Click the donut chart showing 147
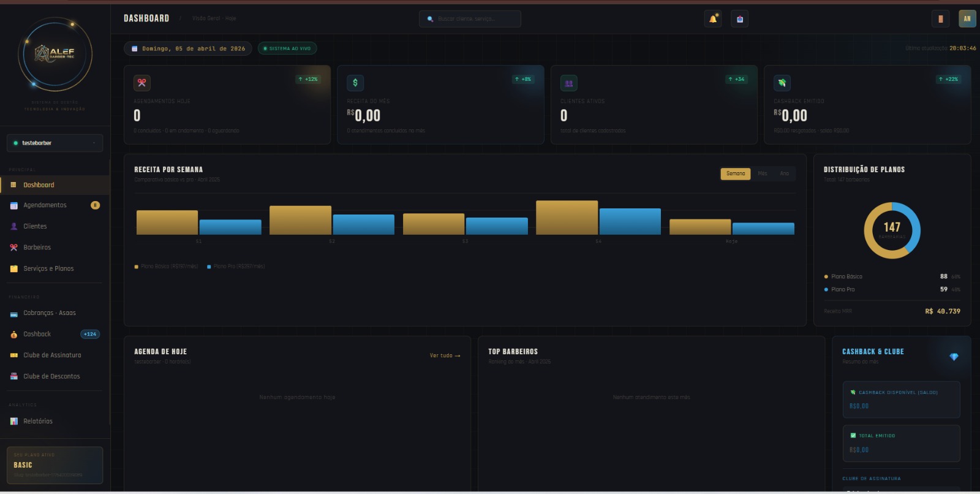This screenshot has height=494, width=980. click(892, 230)
